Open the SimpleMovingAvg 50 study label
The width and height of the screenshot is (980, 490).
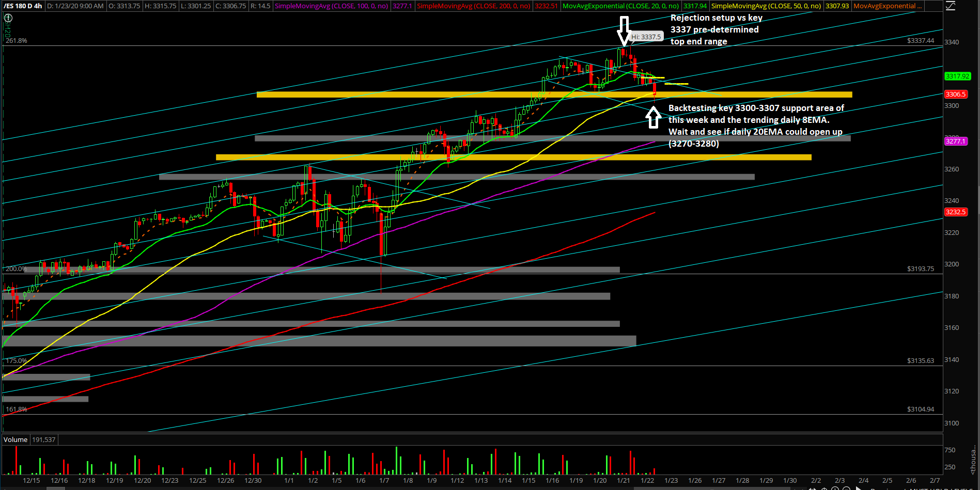coord(766,6)
